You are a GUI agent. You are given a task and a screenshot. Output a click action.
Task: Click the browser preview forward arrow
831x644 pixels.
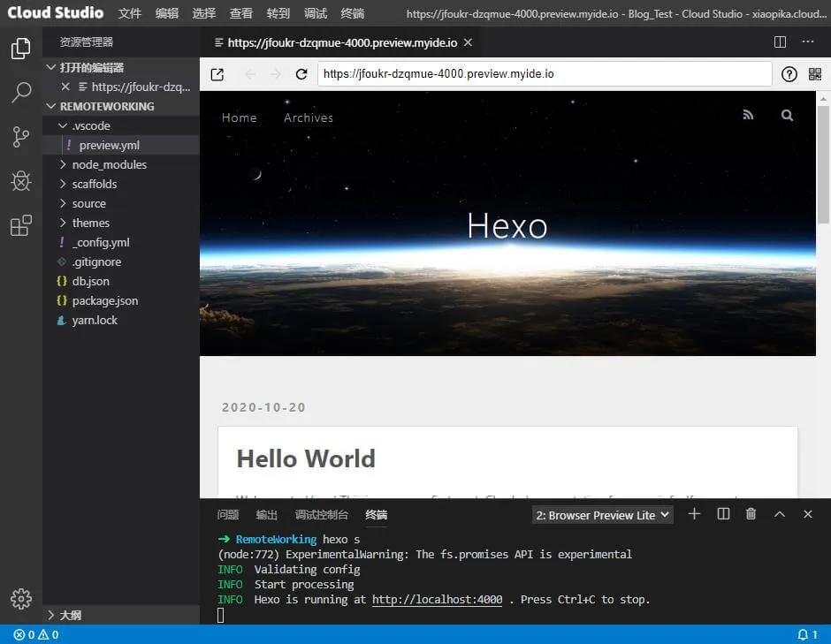click(275, 74)
